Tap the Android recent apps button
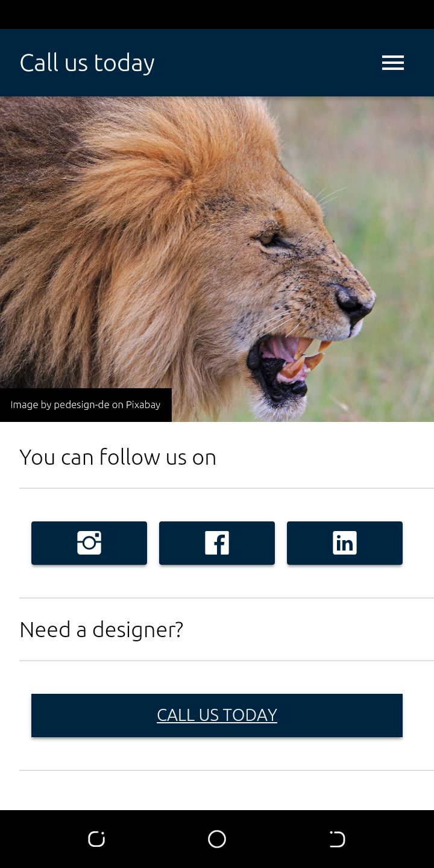 point(96,839)
